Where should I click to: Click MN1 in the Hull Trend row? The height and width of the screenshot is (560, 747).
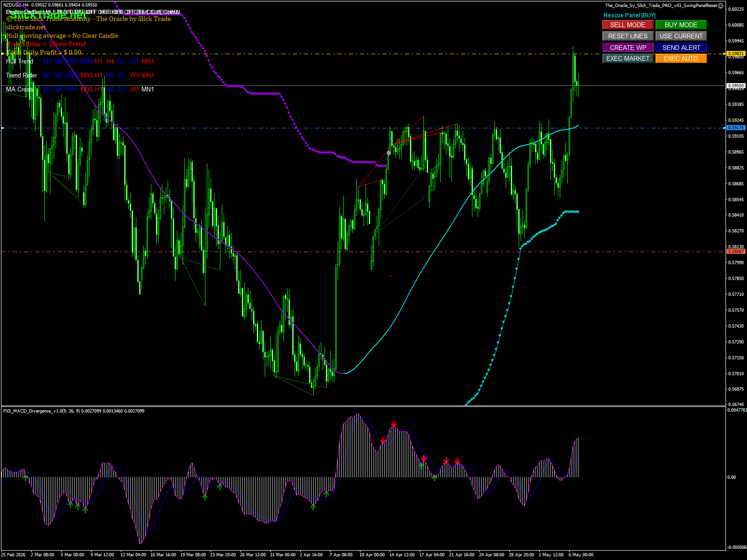tap(148, 61)
